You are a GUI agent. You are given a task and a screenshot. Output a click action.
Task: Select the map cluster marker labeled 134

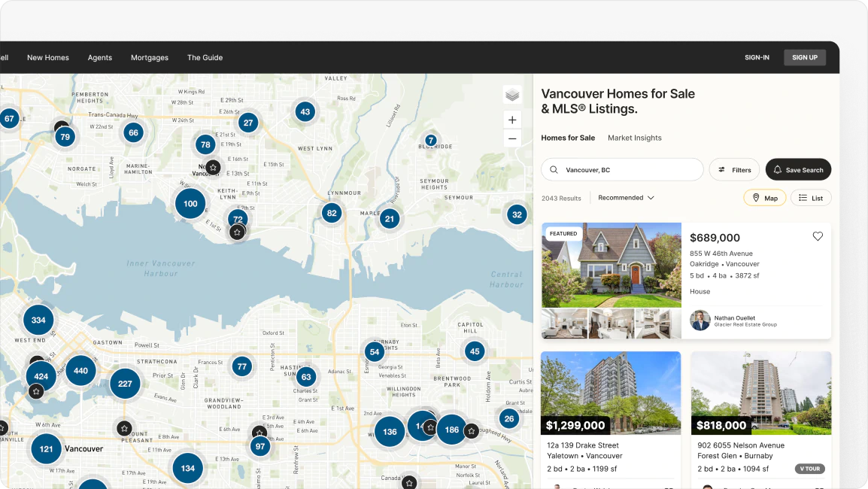coord(187,468)
